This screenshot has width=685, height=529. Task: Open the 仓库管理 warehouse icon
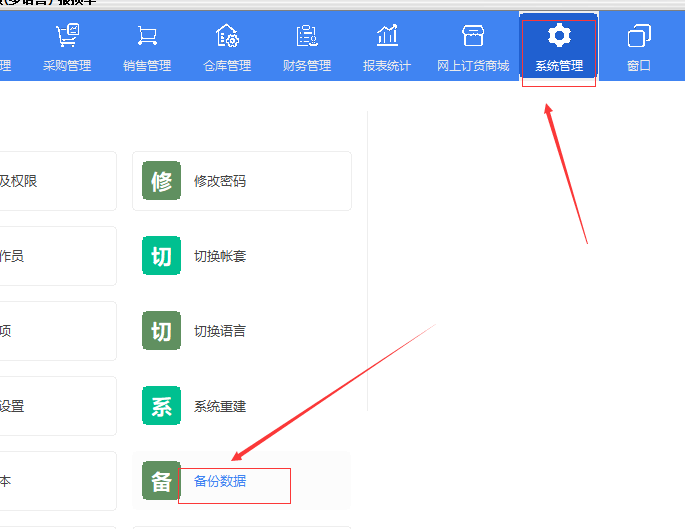click(x=227, y=35)
